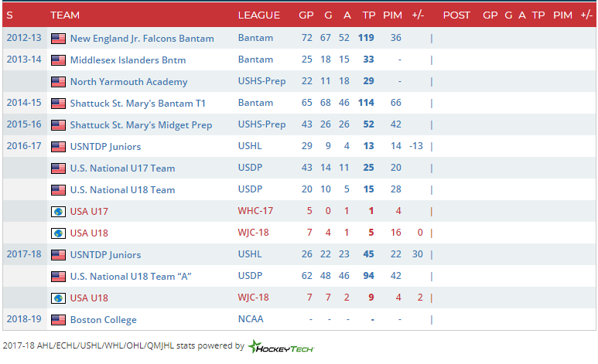Click the flag next to U.S. National U17 Team
This screenshot has height=364, width=598.
[x=58, y=168]
